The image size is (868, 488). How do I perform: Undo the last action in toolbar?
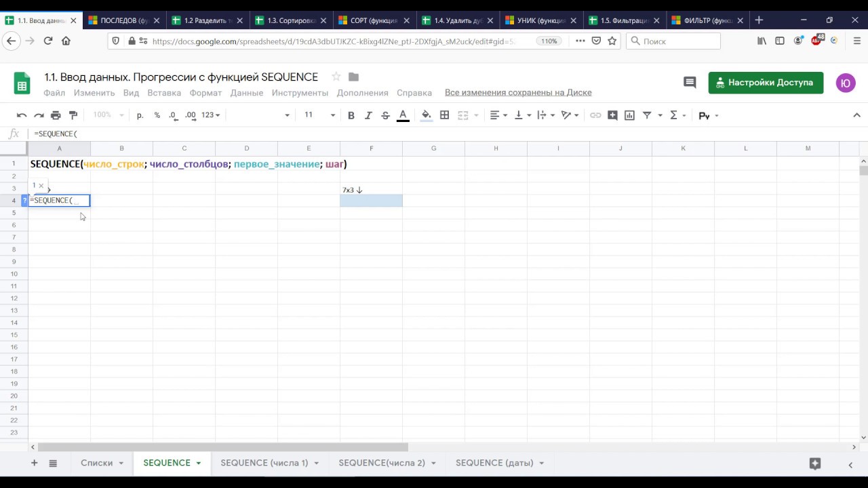(22, 115)
